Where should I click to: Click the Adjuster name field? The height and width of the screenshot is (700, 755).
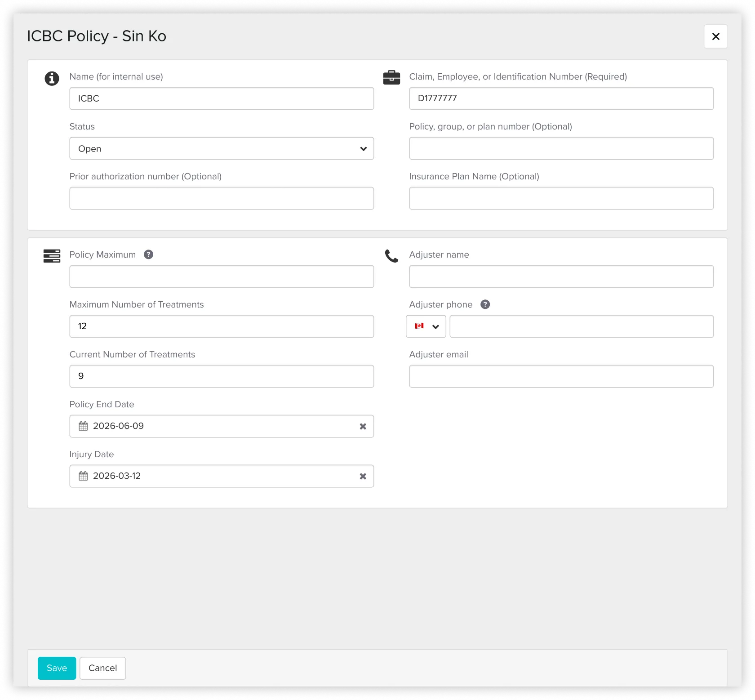click(561, 276)
